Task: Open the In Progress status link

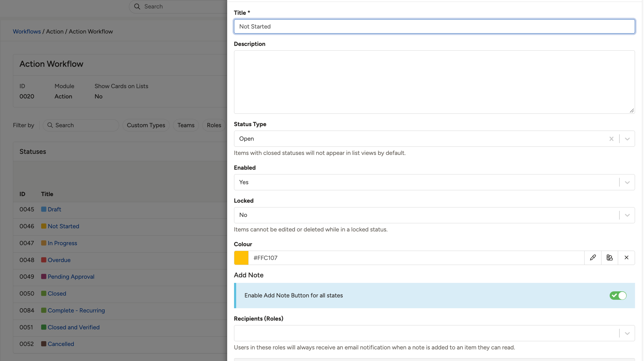Action: pos(62,243)
